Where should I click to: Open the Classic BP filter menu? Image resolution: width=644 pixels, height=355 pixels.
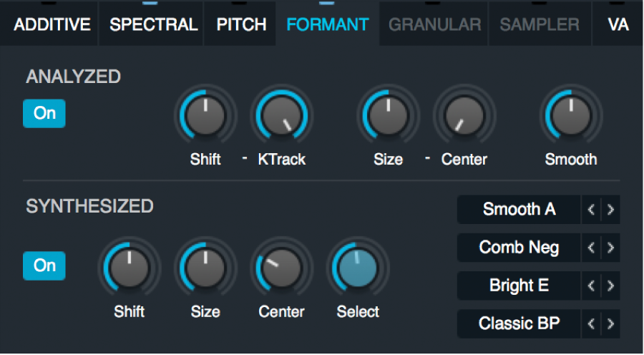click(x=519, y=324)
